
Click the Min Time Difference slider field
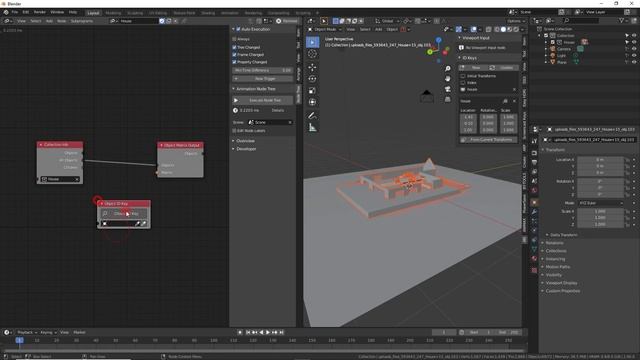(x=262, y=70)
